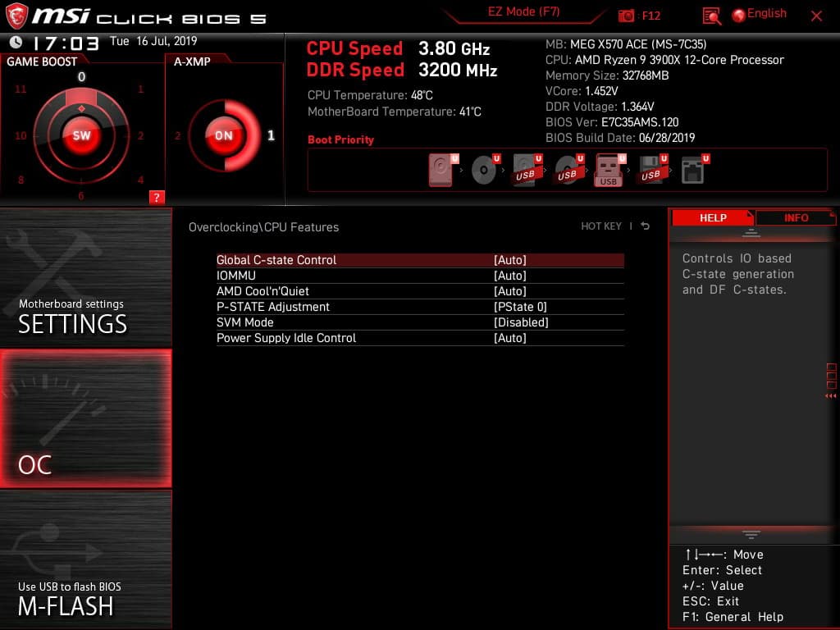
Task: Select the Global C-state Control row label
Action: (276, 260)
